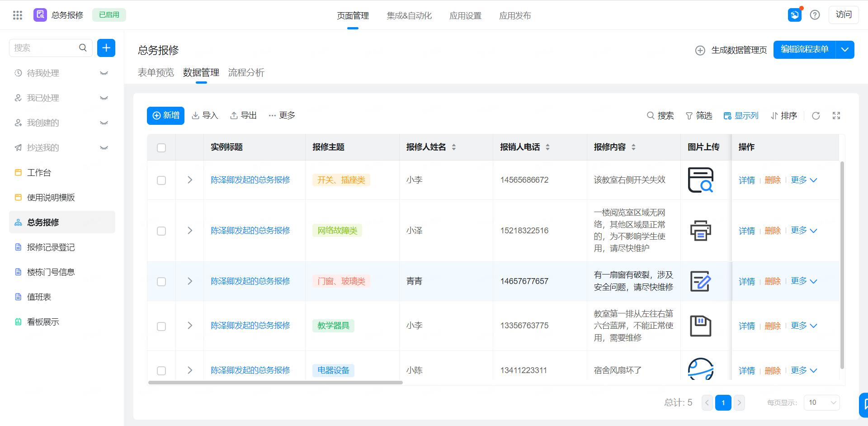Open printer image in 网络故障类 row
The image size is (868, 426).
(700, 230)
